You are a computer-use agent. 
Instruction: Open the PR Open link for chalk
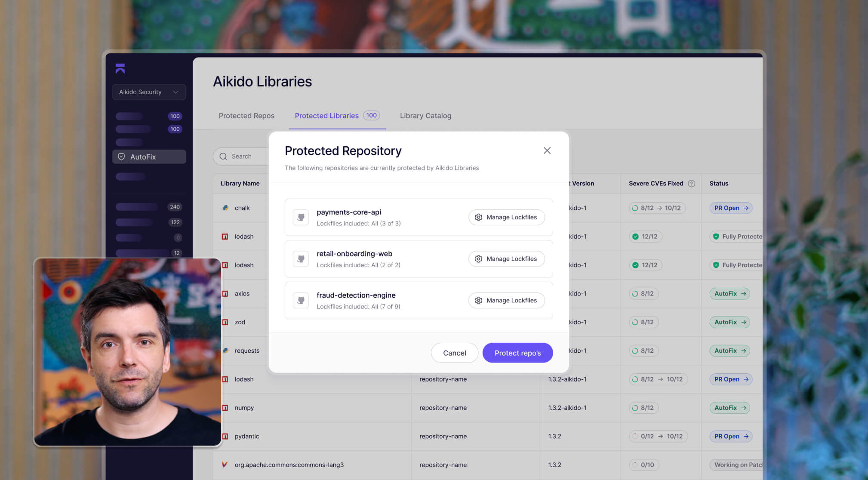coord(731,208)
